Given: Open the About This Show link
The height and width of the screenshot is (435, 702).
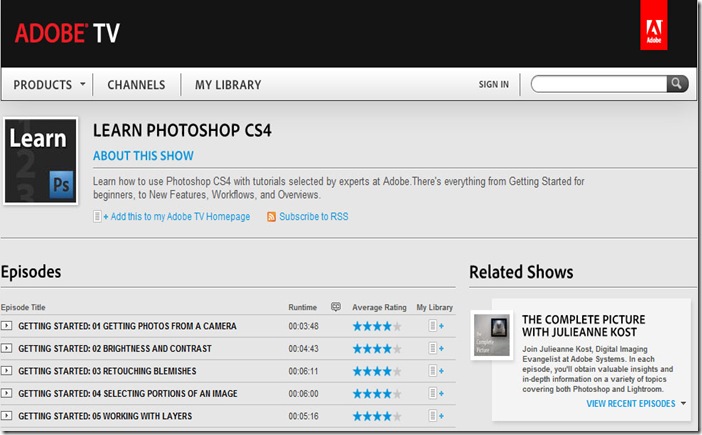Looking at the screenshot, I should (x=143, y=156).
